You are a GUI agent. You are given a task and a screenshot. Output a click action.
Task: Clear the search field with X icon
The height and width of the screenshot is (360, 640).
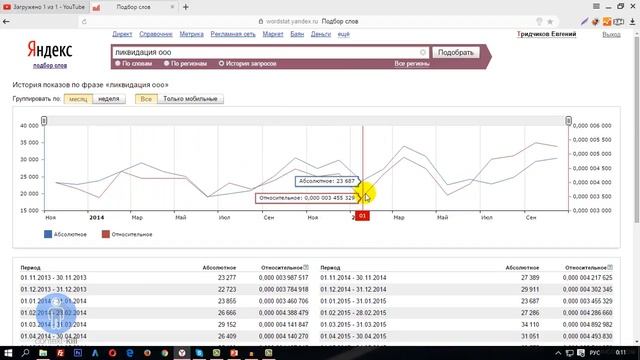[x=423, y=52]
